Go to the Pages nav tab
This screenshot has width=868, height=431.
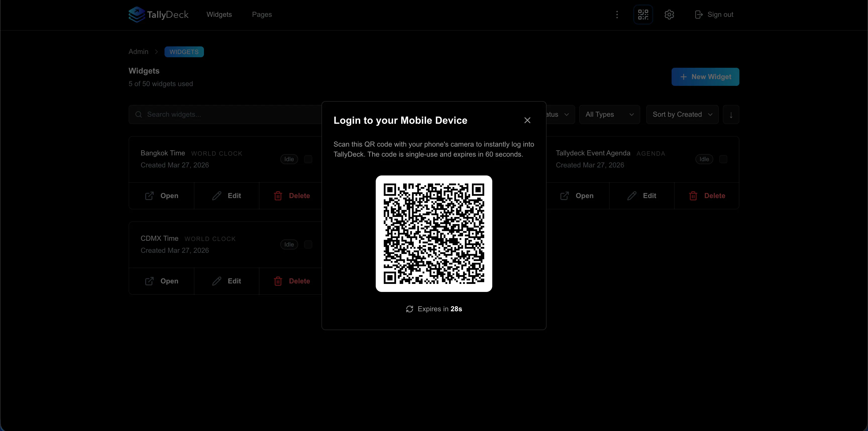262,15
